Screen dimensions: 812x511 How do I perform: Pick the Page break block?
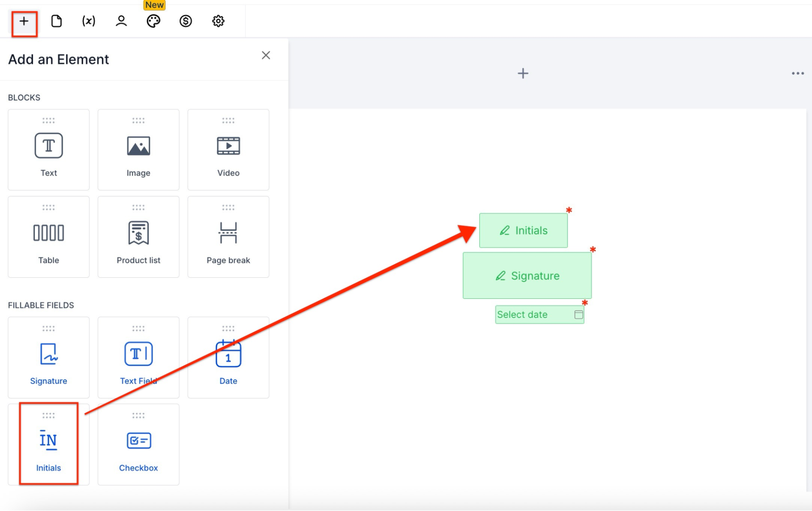tap(228, 237)
